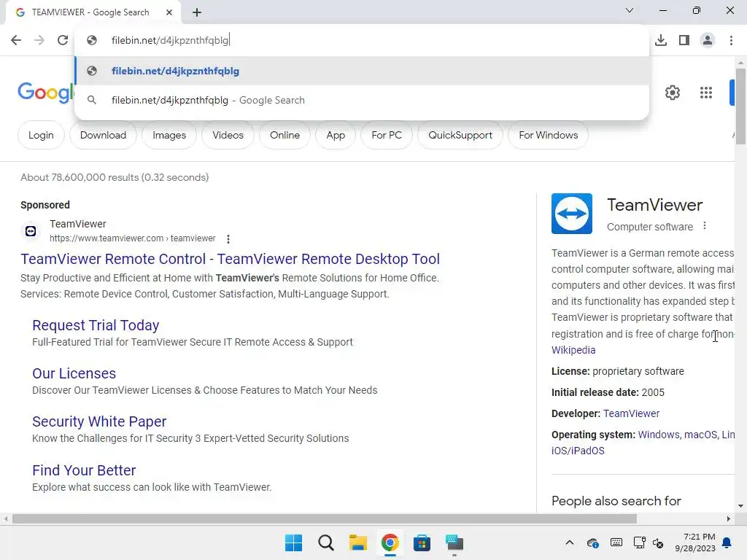Show hidden system tray icons
This screenshot has width=747, height=560.
[569, 542]
